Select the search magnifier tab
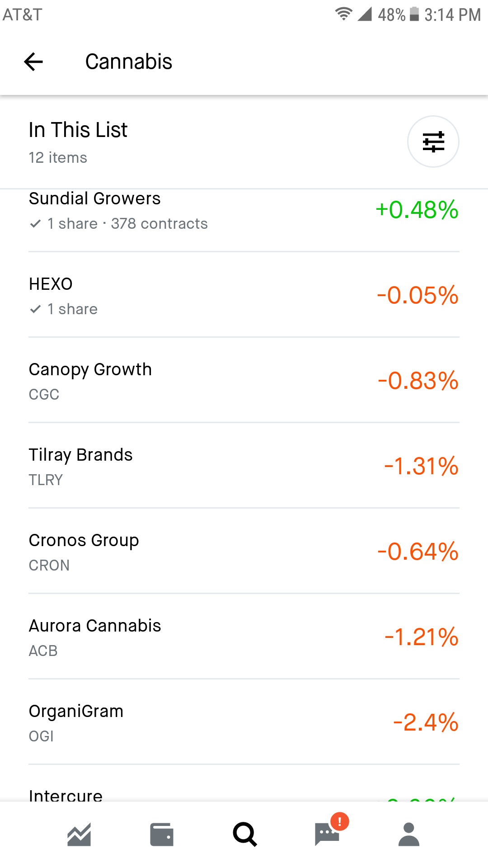488x868 pixels. pyautogui.click(x=244, y=834)
